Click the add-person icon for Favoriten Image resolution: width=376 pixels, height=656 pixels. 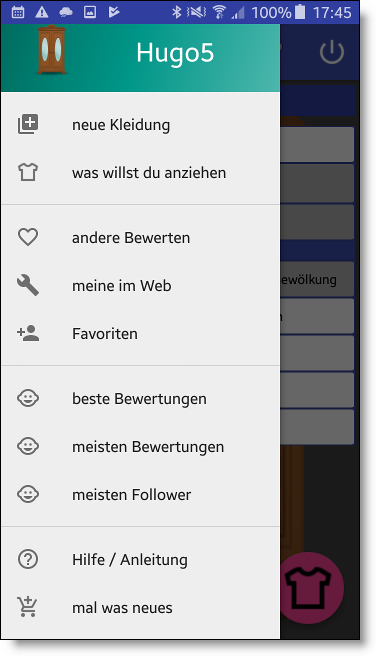pyautogui.click(x=28, y=333)
